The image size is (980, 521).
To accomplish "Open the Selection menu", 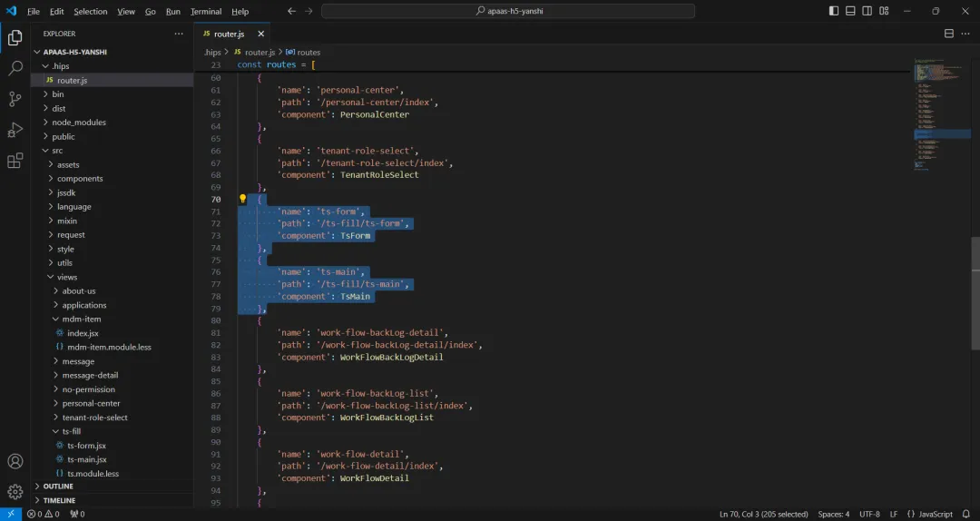I will tap(91, 11).
